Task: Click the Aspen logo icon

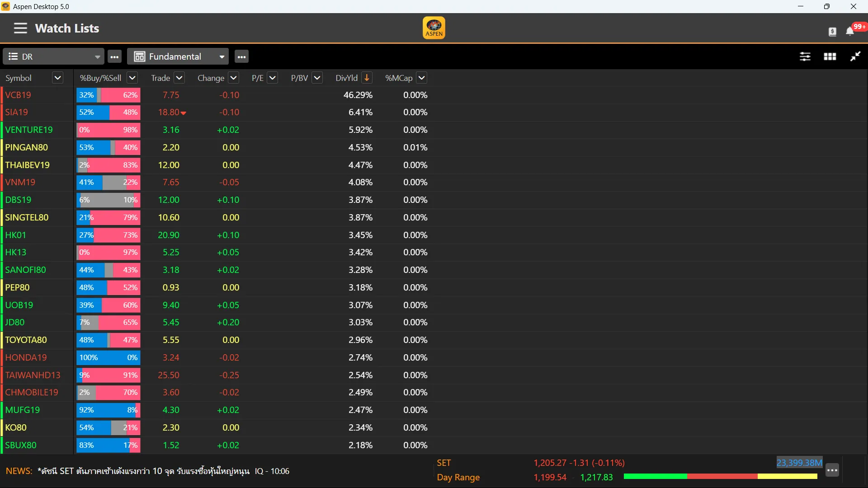Action: 434,28
